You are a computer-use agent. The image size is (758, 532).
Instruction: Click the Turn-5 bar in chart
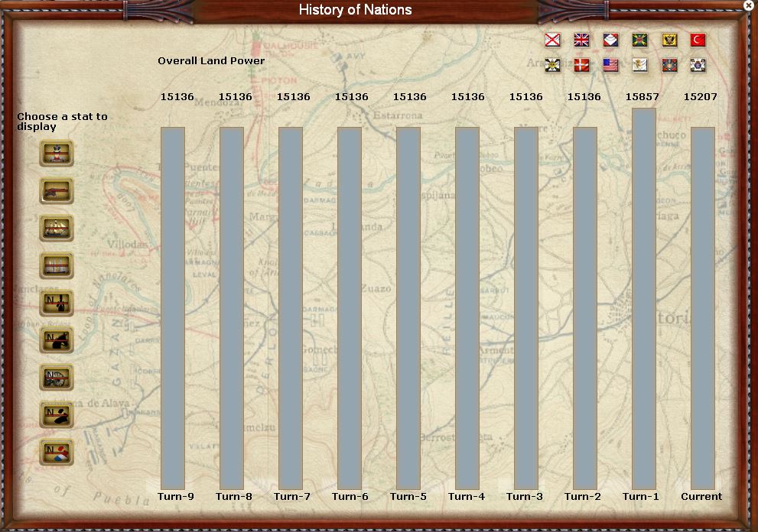pos(408,307)
